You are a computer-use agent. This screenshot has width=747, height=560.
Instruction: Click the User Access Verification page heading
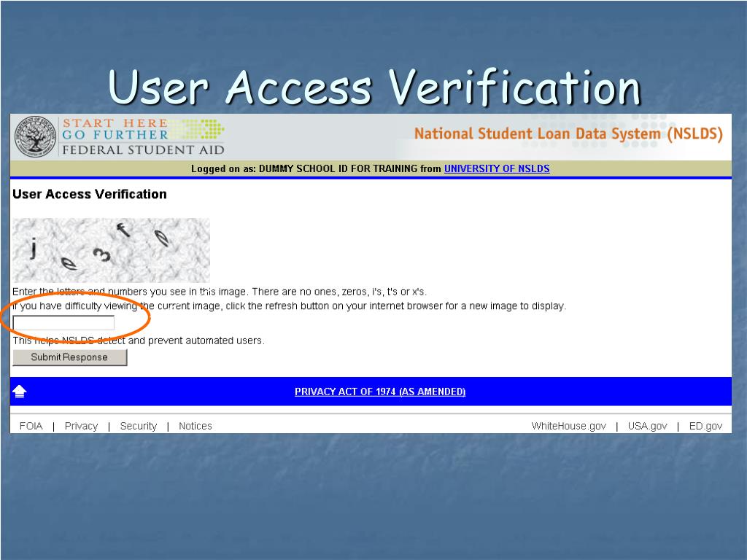[90, 194]
